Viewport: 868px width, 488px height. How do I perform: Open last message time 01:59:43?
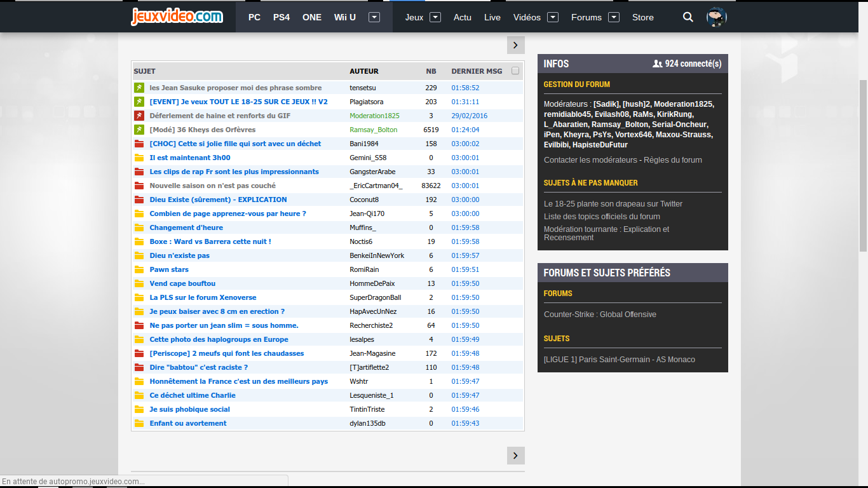(465, 423)
